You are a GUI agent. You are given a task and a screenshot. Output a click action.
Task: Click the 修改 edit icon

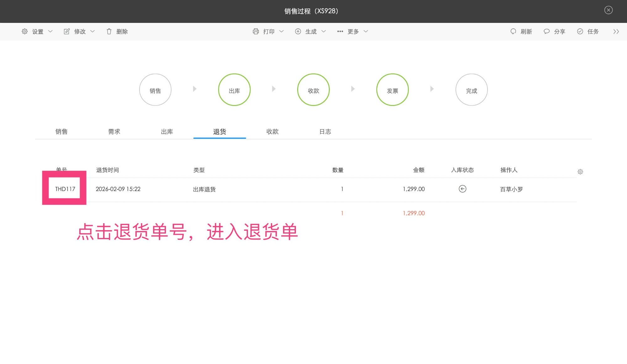66,31
